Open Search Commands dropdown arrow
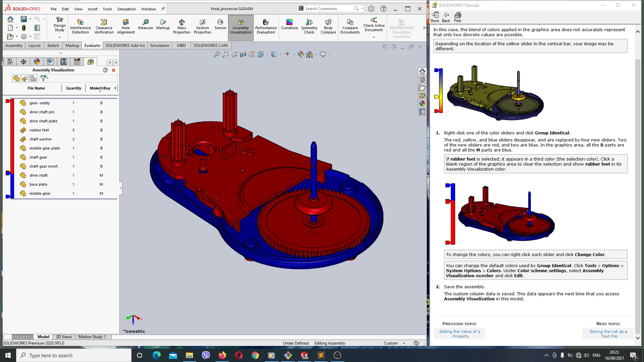Image resolution: width=644 pixels, height=362 pixels. coord(362,9)
